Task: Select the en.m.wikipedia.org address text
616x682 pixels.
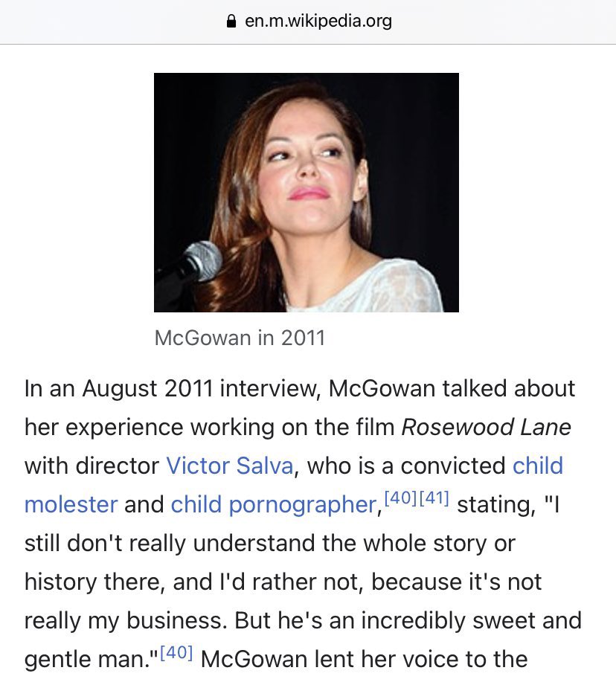Action: tap(318, 21)
